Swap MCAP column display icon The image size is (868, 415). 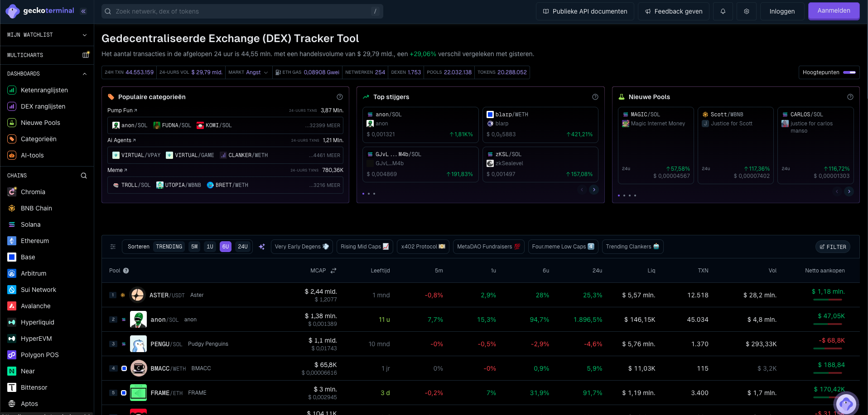pyautogui.click(x=333, y=271)
